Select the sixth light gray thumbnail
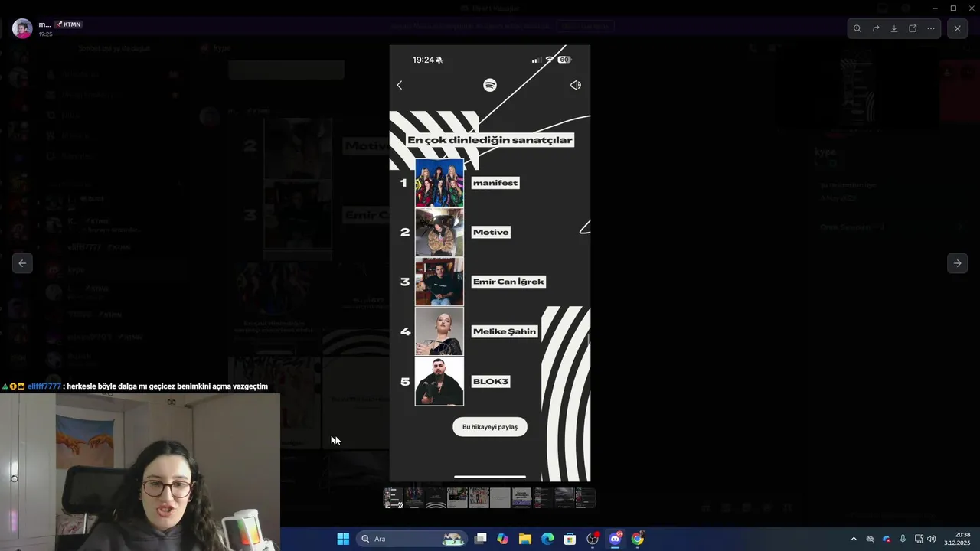The width and height of the screenshot is (980, 551). (500, 498)
